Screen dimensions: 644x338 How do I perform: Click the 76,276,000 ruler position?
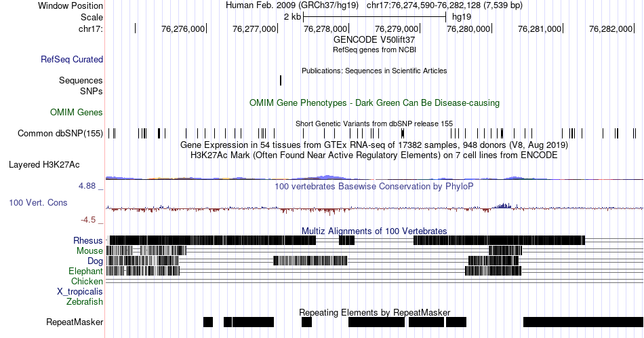[183, 29]
